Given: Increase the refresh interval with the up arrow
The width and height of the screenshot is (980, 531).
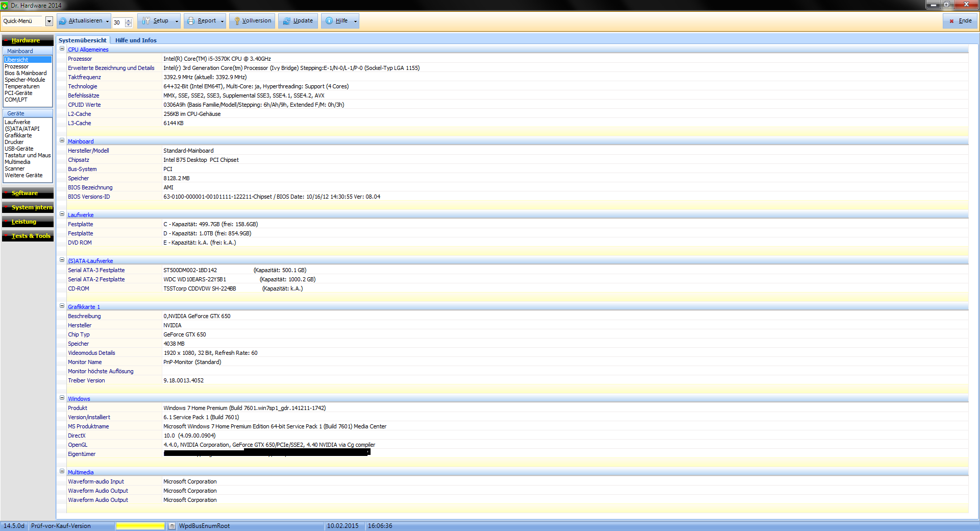Looking at the screenshot, I should (x=128, y=20).
